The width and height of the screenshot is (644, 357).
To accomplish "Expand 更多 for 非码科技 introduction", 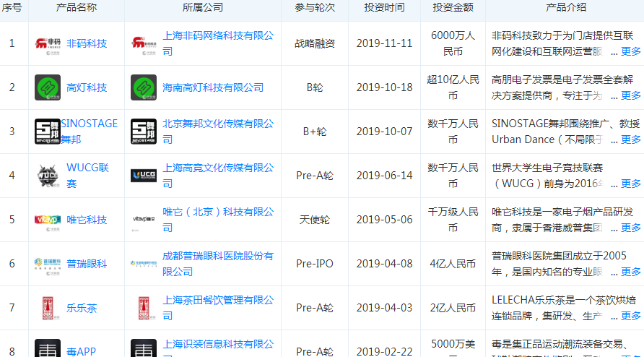I will [631, 51].
